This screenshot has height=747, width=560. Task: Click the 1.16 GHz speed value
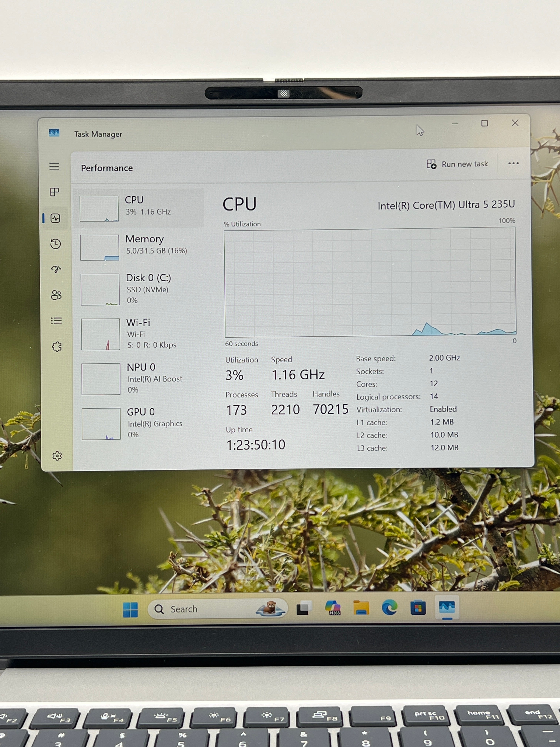(298, 375)
